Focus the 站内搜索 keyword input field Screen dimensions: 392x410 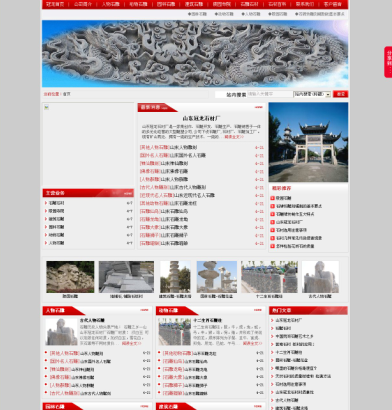coord(270,94)
